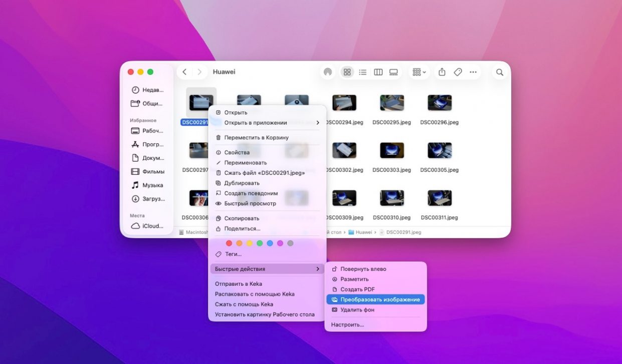
Task: Click the search magnifier icon
Action: (500, 72)
